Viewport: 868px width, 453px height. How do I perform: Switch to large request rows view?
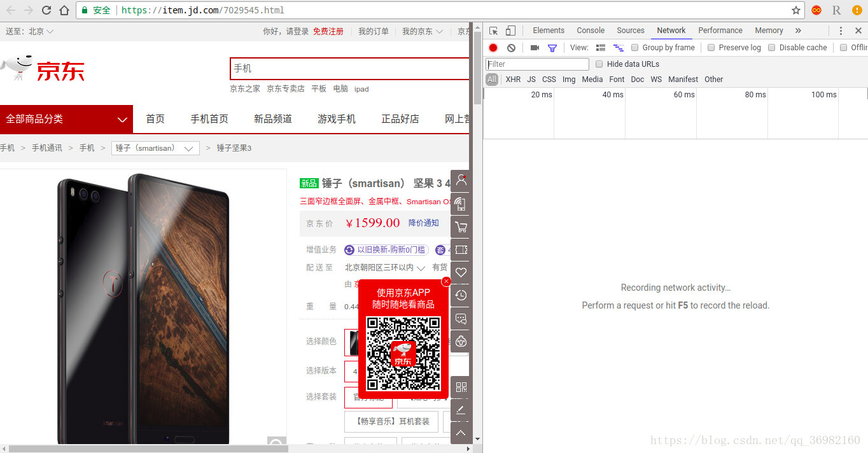[601, 48]
